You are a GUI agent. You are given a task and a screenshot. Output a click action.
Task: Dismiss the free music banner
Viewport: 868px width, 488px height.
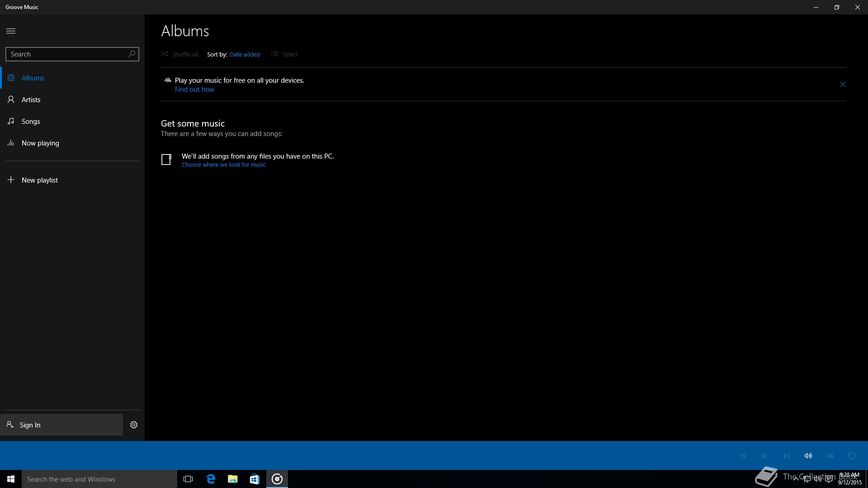coord(843,84)
